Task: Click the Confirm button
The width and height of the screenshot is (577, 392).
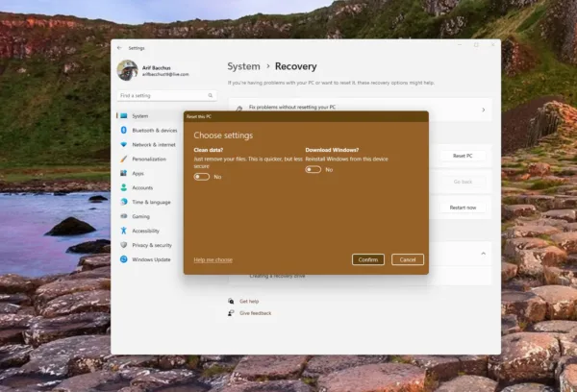Action: pos(368,259)
